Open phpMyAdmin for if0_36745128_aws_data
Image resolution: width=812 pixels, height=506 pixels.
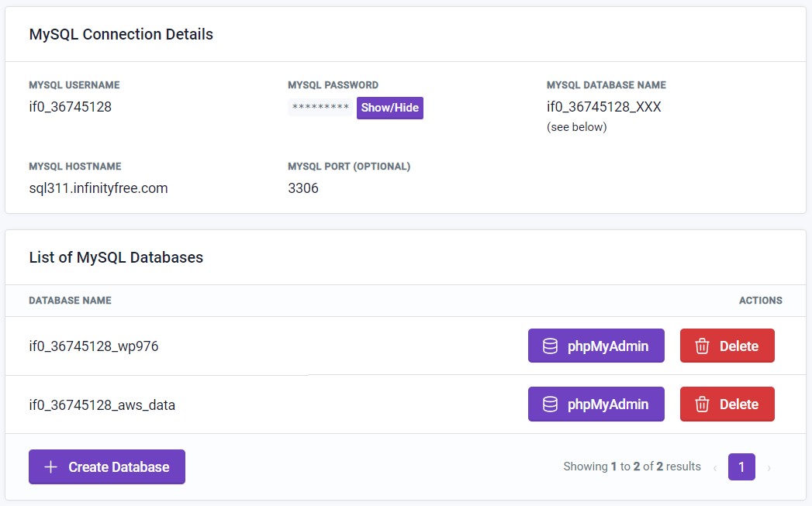coord(596,404)
